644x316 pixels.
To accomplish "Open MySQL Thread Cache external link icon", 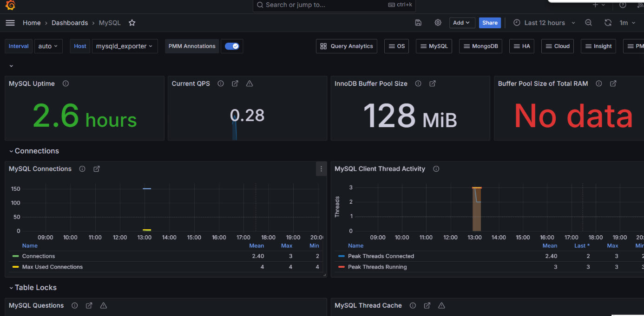I will coord(427,305).
